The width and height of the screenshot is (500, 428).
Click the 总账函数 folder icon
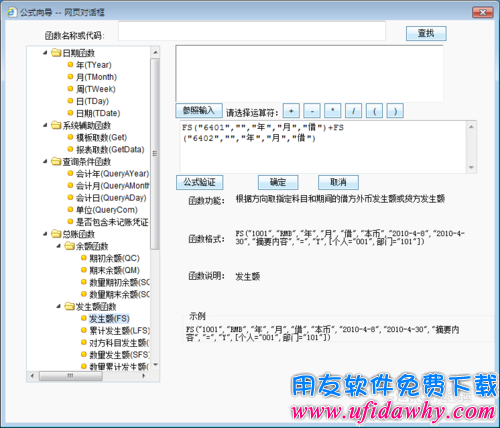(x=56, y=234)
